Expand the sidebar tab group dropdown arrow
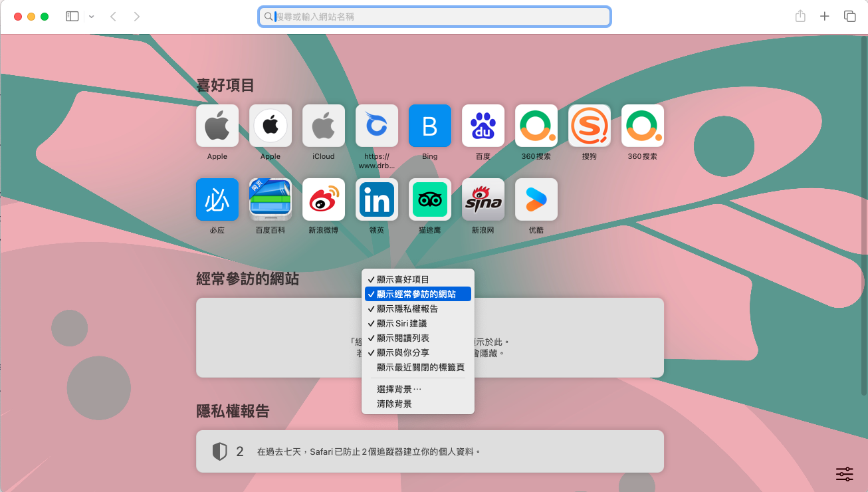 (92, 16)
